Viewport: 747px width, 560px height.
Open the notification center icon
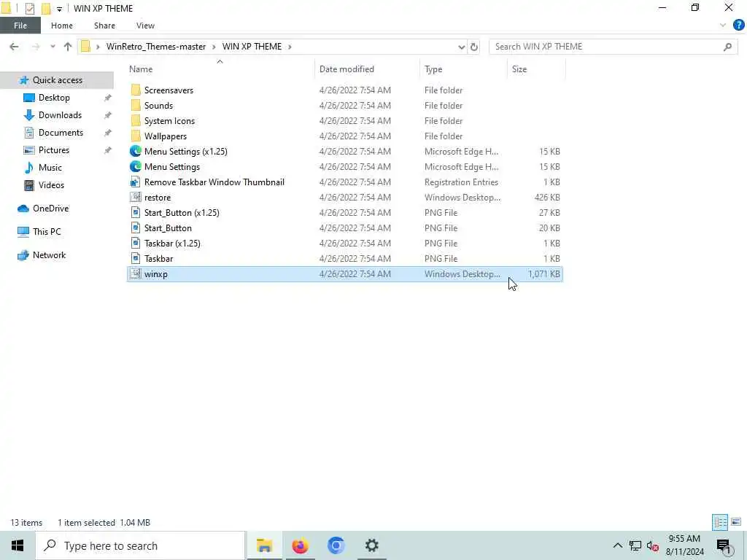pyautogui.click(x=724, y=546)
